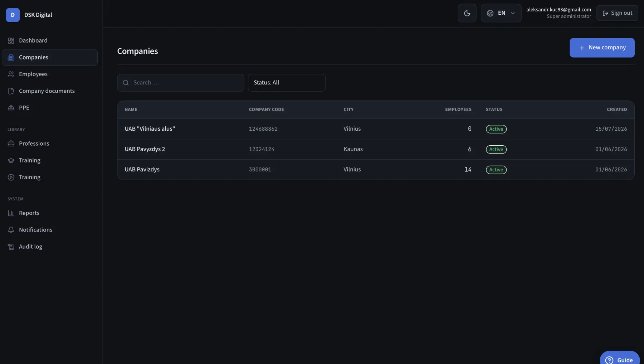
Task: Open Professions using the briefcase icon
Action: [x=11, y=144]
